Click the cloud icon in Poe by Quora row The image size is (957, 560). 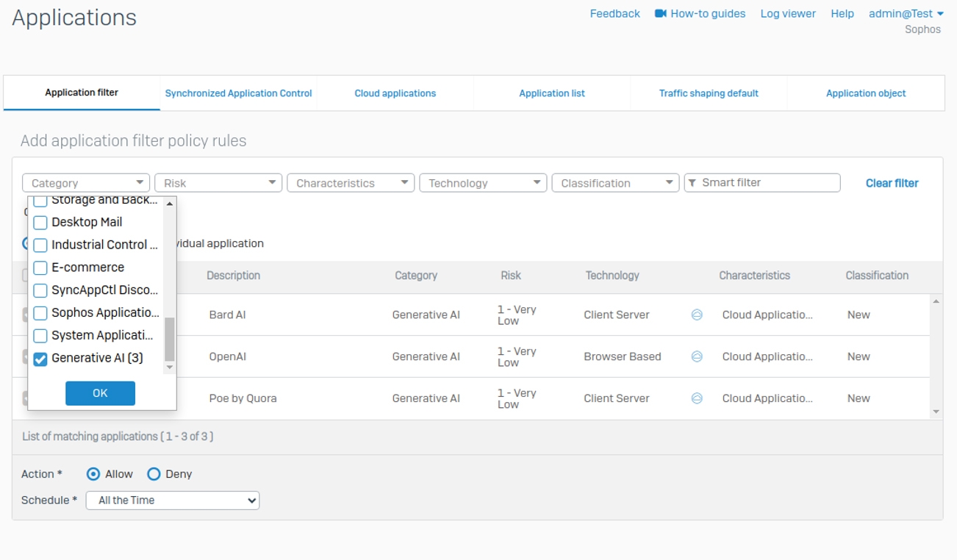click(697, 398)
